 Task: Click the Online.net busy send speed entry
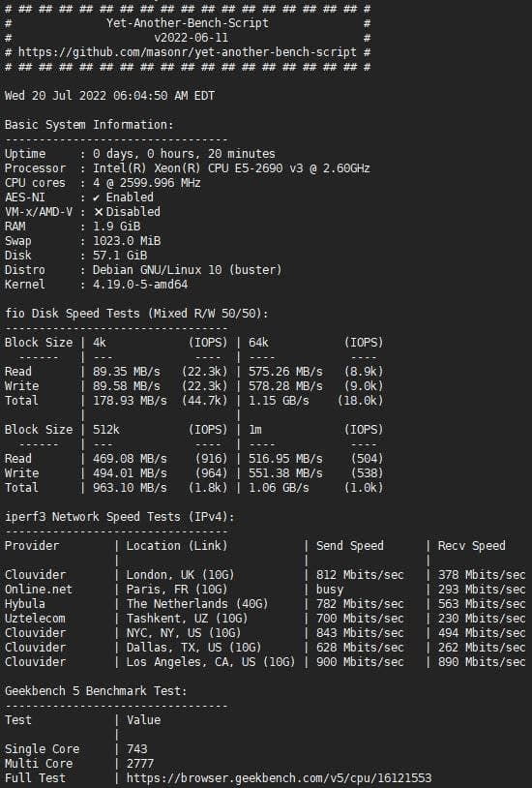[x=330, y=590]
